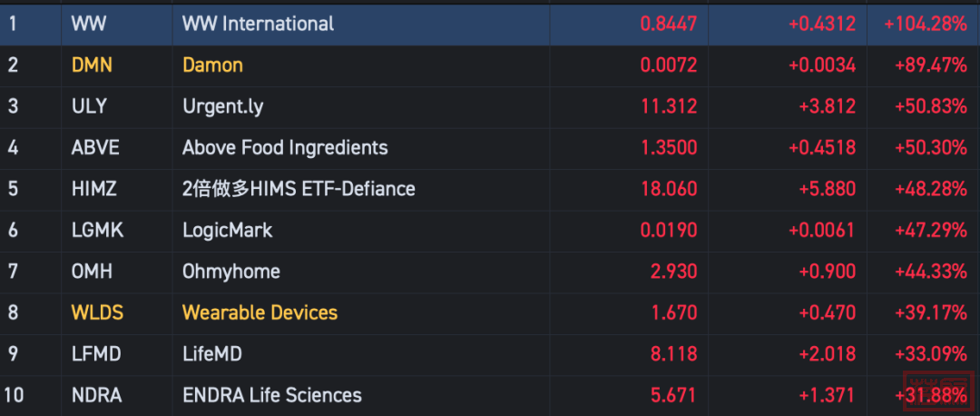Image resolution: width=980 pixels, height=416 pixels.
Task: Click Damon change value +0.0034
Action: [x=822, y=65]
